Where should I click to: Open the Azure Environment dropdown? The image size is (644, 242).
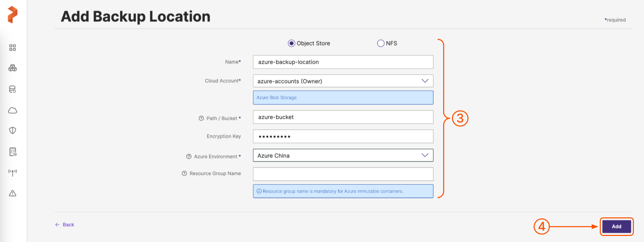point(343,156)
